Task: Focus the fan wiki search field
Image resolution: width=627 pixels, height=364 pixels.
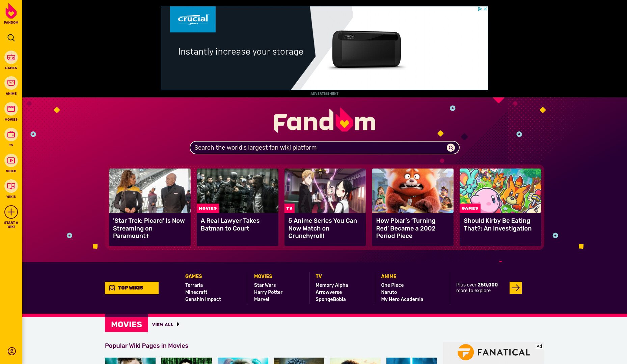Action: point(319,148)
